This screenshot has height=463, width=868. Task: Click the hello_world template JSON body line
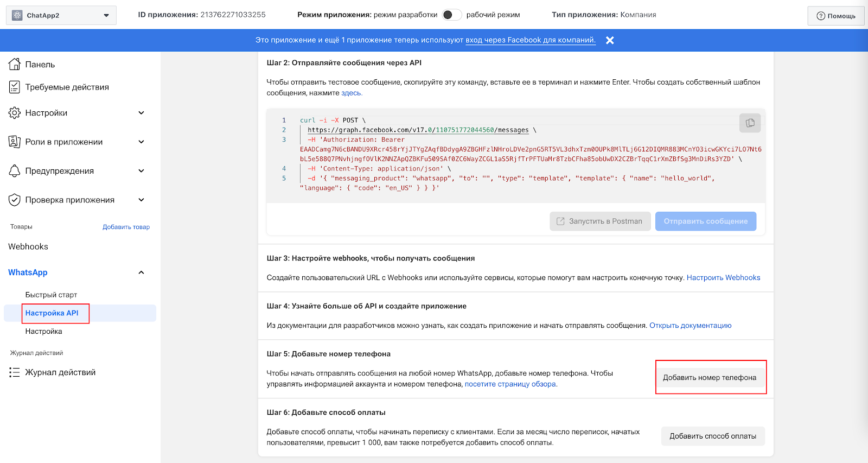point(507,183)
